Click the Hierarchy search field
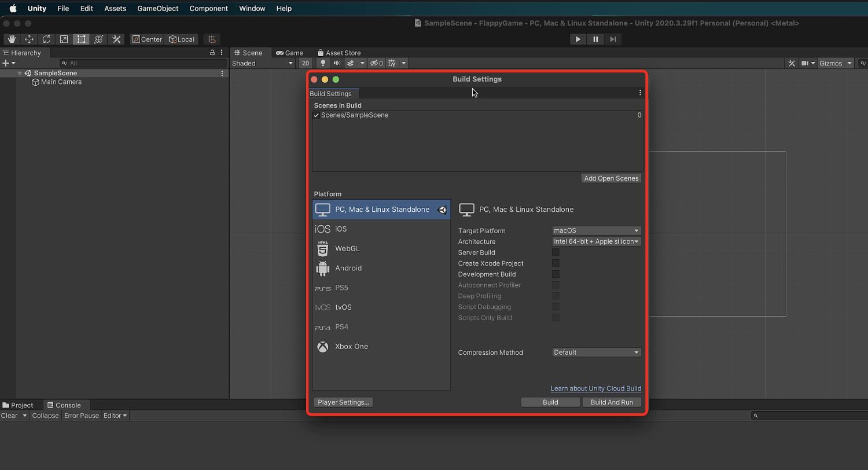Image resolution: width=868 pixels, height=470 pixels. click(144, 63)
